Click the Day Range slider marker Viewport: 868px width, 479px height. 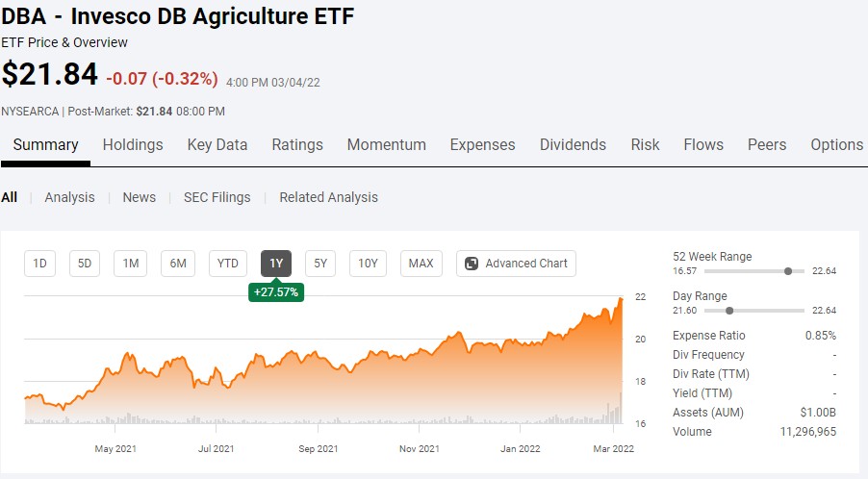pos(729,311)
